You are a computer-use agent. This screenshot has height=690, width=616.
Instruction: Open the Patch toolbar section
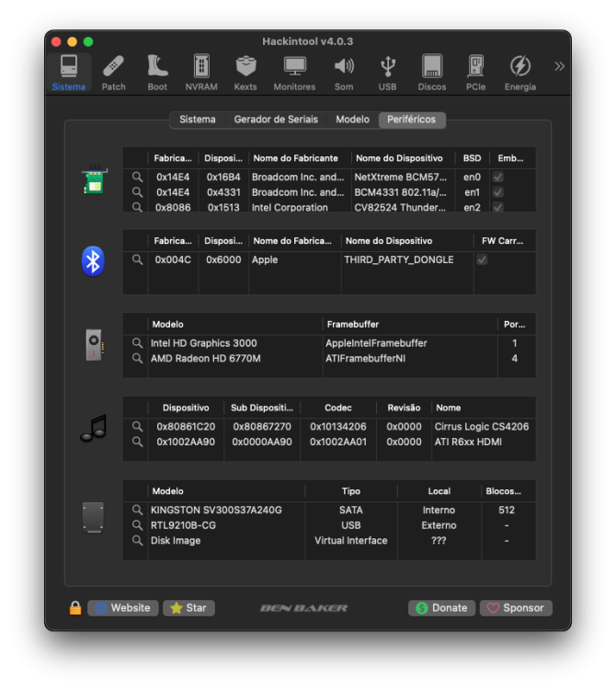tap(113, 73)
